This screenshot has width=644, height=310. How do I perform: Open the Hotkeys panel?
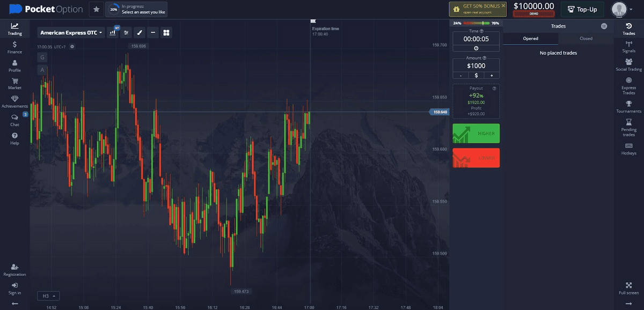tap(628, 150)
